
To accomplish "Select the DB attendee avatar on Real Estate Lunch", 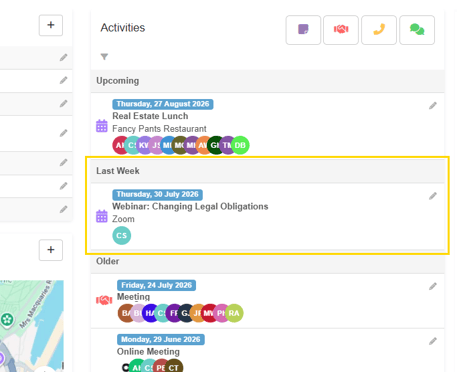I will (x=240, y=145).
